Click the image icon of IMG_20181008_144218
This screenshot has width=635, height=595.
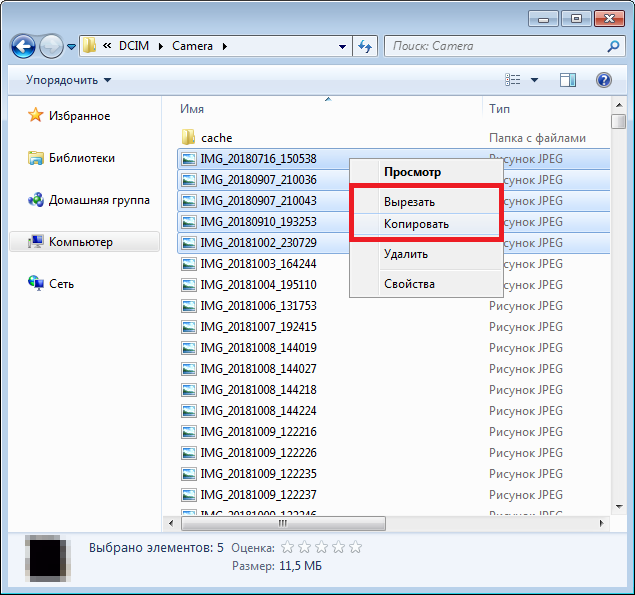189,390
